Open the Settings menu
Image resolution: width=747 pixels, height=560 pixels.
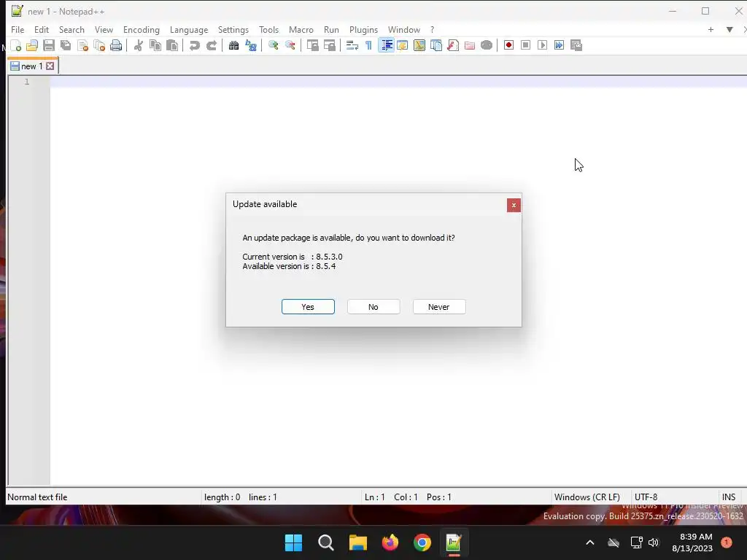click(233, 29)
